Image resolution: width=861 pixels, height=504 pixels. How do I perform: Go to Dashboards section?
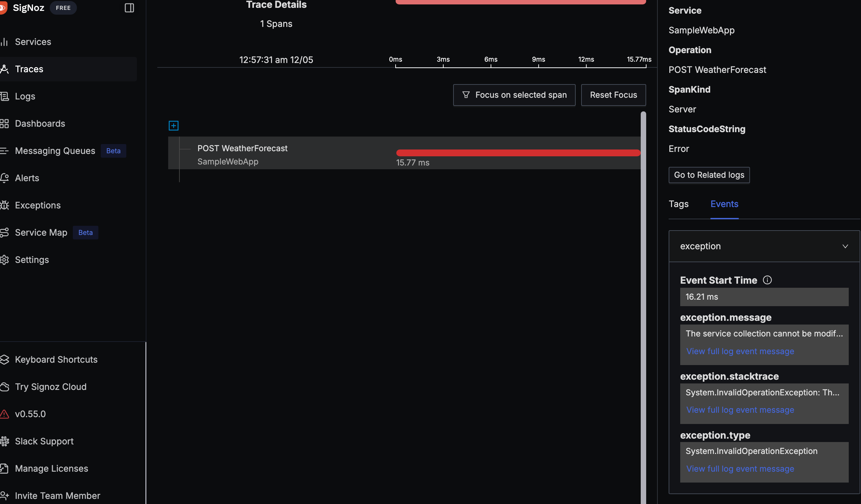coord(39,123)
